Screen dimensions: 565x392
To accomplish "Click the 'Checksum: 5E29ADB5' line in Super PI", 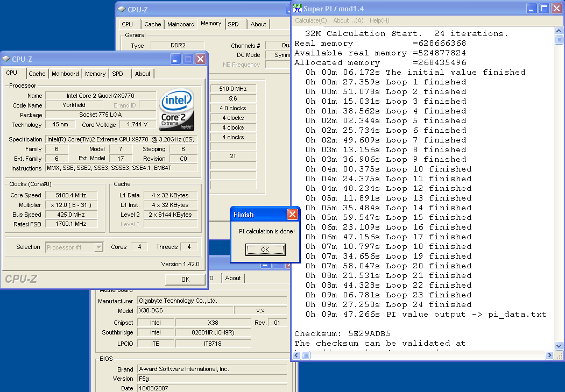I will (x=342, y=334).
